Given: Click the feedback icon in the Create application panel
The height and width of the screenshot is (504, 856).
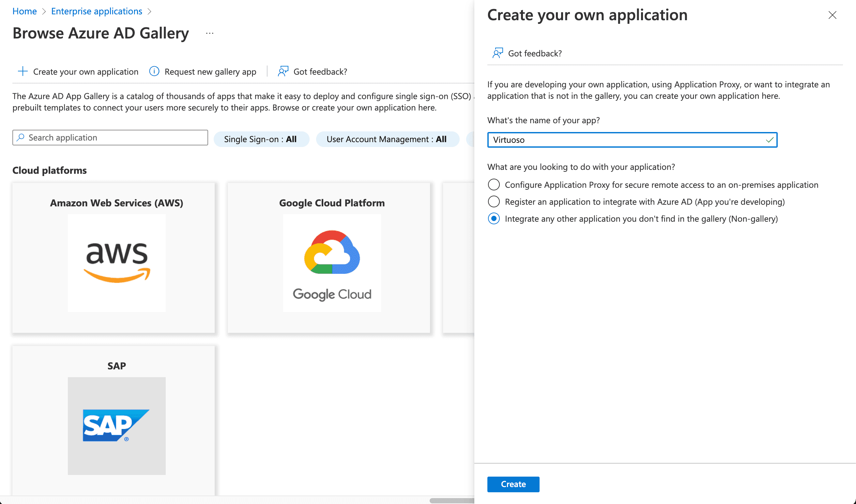Looking at the screenshot, I should (x=497, y=53).
